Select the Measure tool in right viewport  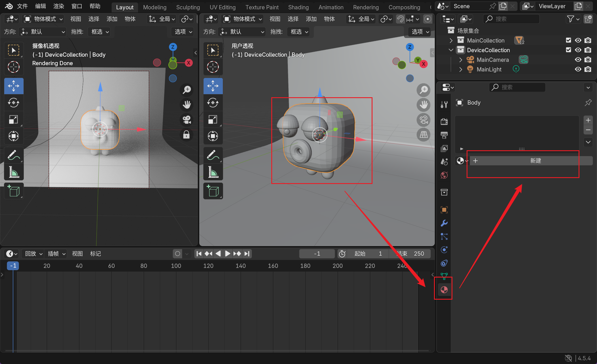coord(213,172)
